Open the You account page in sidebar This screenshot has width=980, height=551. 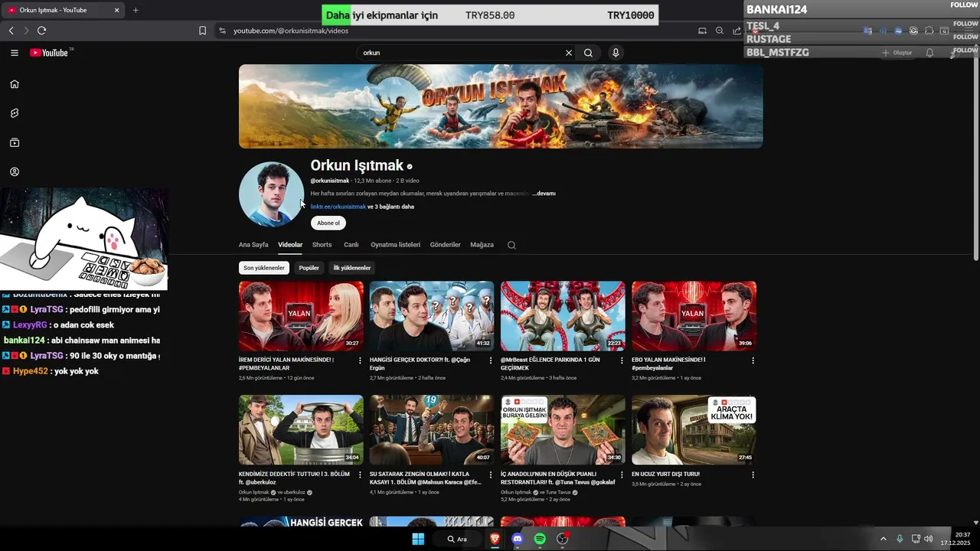15,172
